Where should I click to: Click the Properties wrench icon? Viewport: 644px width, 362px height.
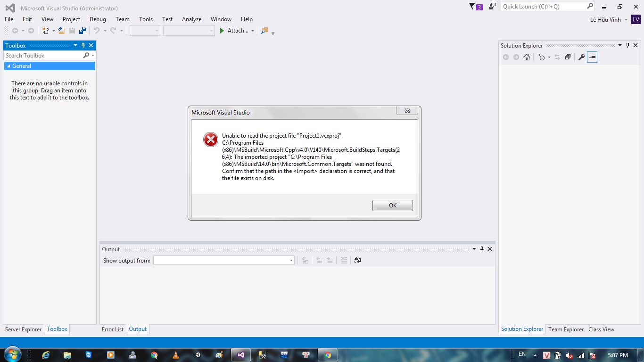[x=581, y=57]
